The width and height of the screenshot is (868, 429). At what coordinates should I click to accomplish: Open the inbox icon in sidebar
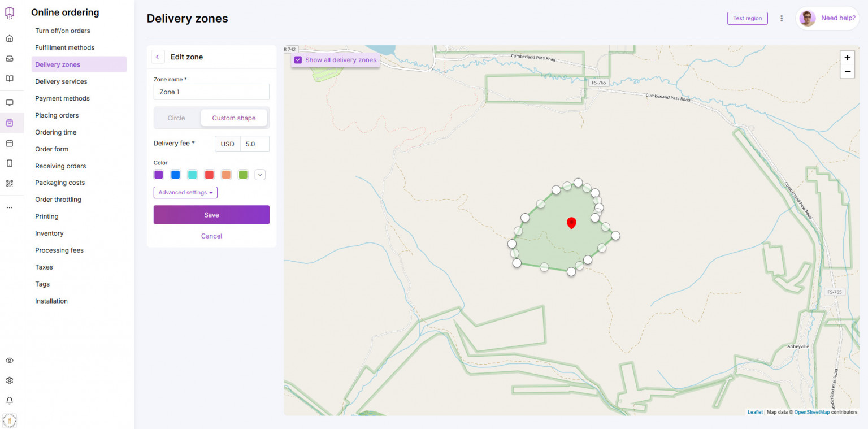(x=10, y=59)
